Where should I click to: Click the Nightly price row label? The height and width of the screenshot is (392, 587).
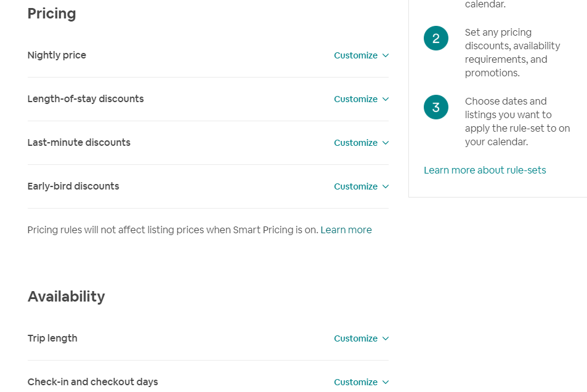click(57, 55)
